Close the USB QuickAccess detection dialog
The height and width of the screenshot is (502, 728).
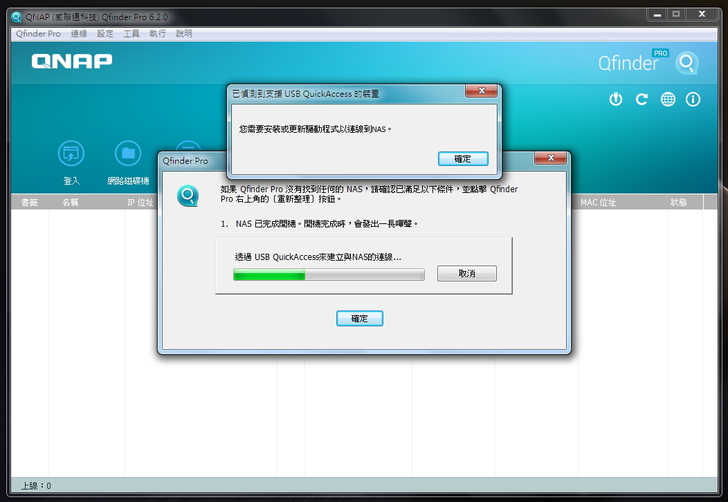pyautogui.click(x=481, y=91)
